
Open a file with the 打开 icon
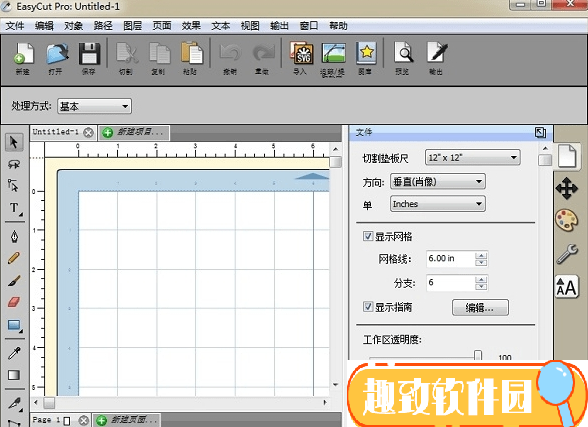click(57, 54)
